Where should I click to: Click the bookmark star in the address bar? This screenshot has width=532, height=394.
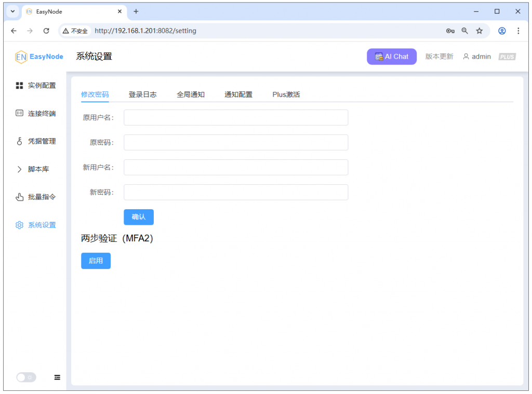479,31
